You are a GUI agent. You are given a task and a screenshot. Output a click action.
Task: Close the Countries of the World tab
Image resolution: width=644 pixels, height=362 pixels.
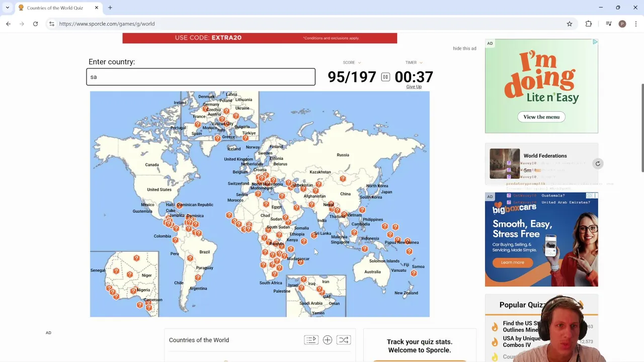[97, 8]
